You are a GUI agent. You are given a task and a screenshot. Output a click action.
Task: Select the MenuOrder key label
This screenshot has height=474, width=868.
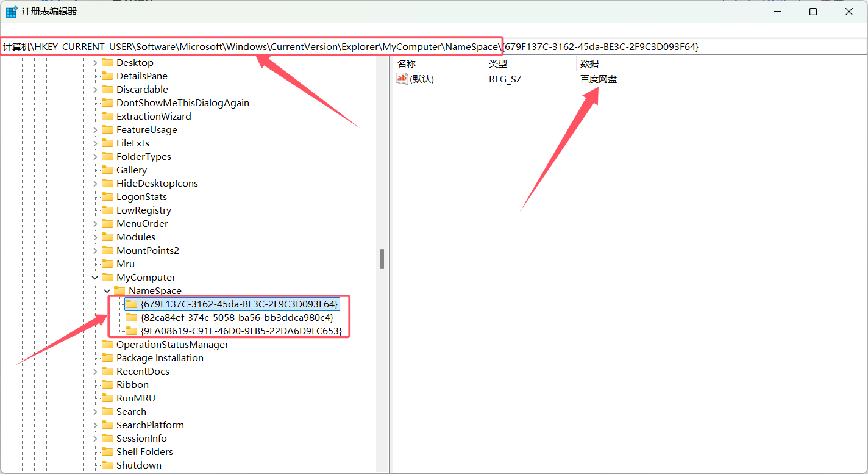tap(142, 224)
